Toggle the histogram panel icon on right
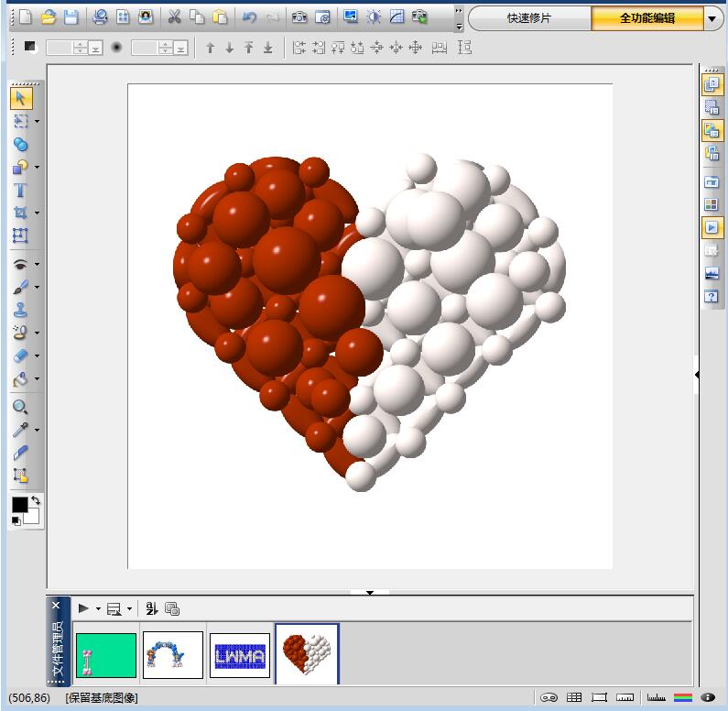 click(x=712, y=273)
